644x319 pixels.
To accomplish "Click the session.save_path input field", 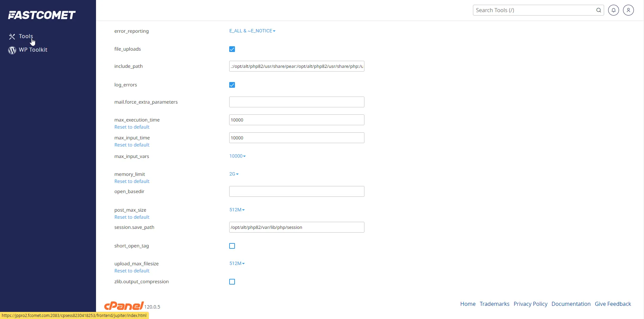I will (x=297, y=227).
